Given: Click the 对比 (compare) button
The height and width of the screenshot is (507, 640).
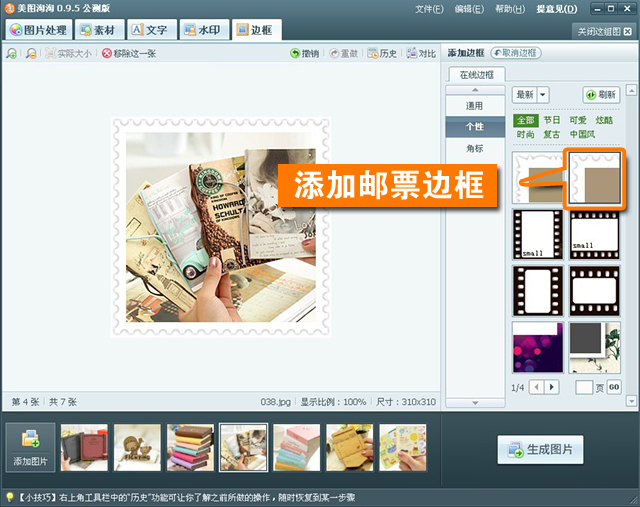Looking at the screenshot, I should tap(421, 53).
